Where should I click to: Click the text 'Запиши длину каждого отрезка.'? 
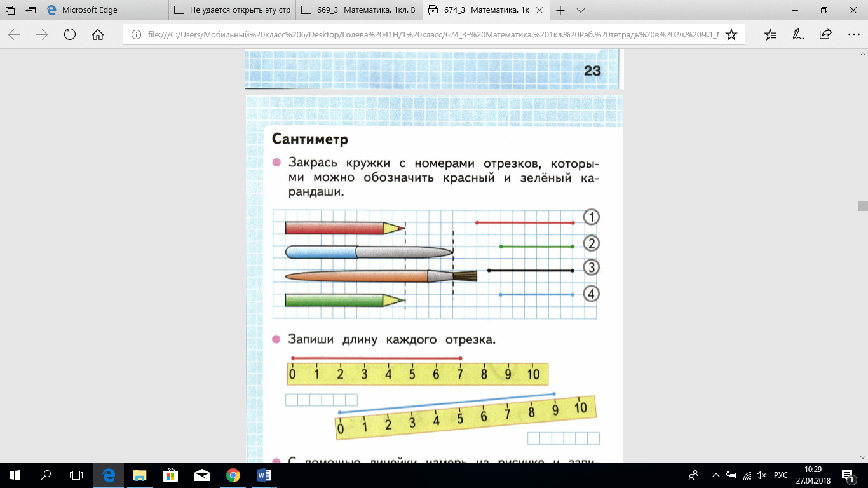tap(391, 340)
